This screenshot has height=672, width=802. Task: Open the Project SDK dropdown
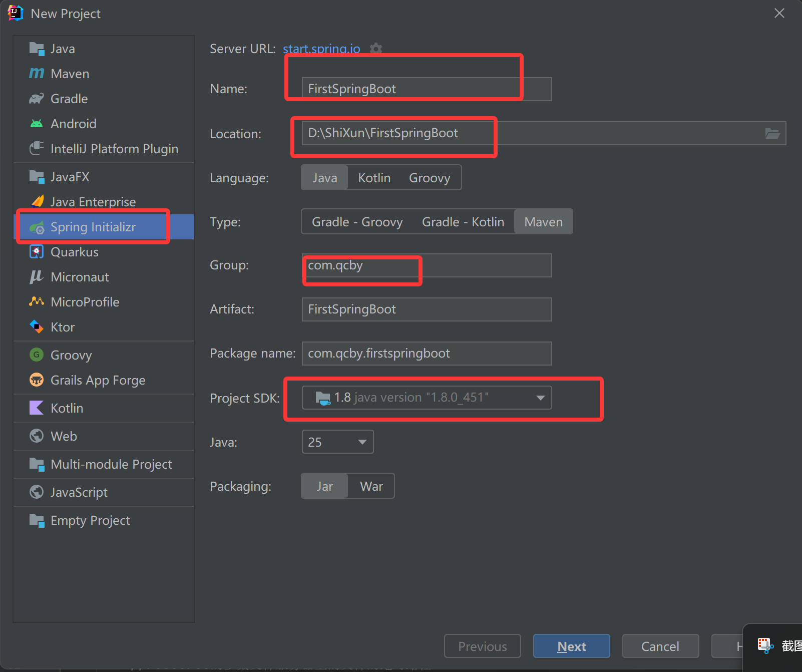(427, 398)
